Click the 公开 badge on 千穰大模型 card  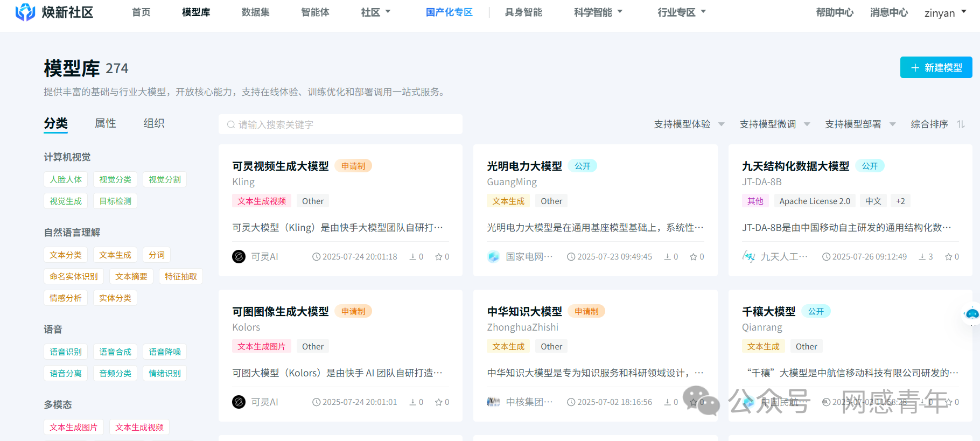[x=816, y=311]
